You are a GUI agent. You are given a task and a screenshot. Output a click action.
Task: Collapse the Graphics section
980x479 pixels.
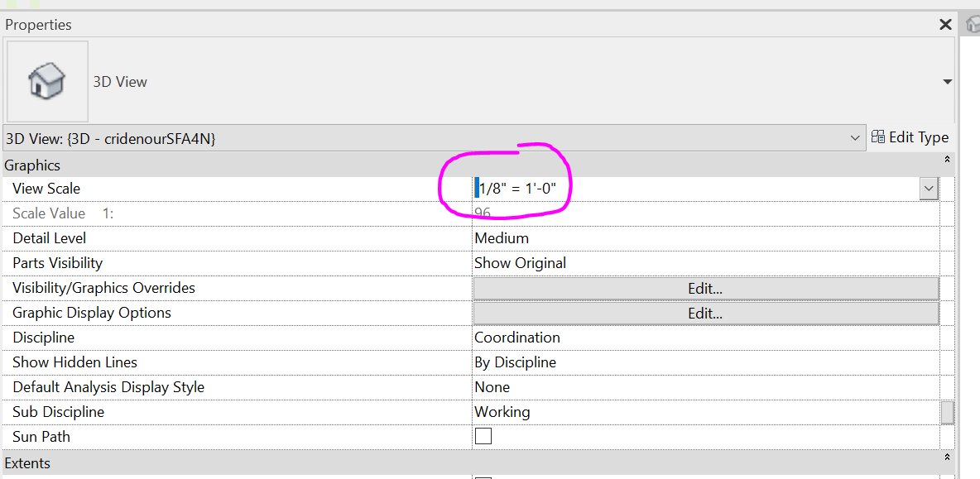(947, 160)
